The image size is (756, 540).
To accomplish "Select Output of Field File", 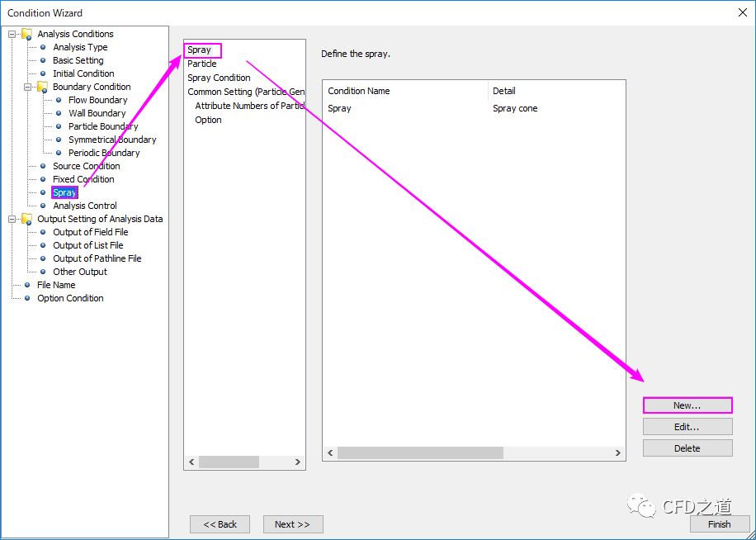I will pyautogui.click(x=91, y=232).
